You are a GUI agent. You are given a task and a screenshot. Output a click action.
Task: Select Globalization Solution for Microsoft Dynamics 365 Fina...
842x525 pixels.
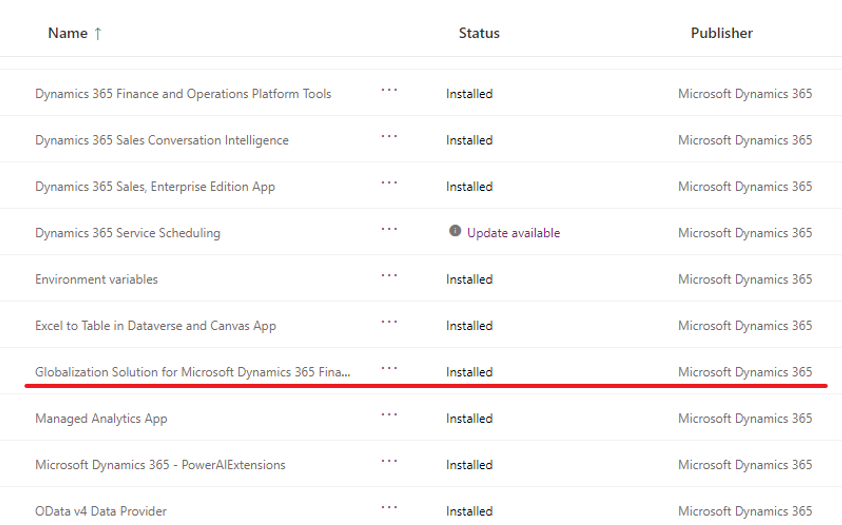(193, 372)
